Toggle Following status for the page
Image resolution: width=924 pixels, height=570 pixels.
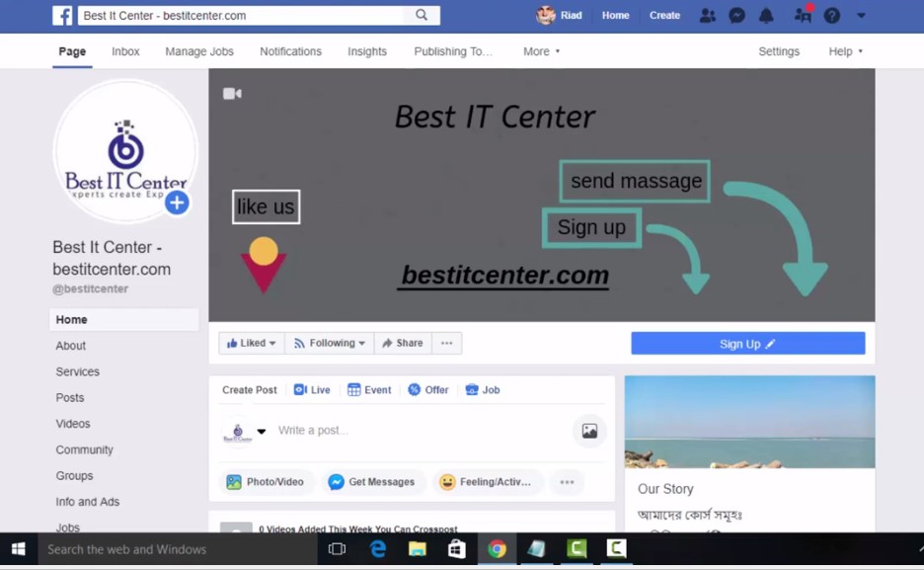[329, 343]
